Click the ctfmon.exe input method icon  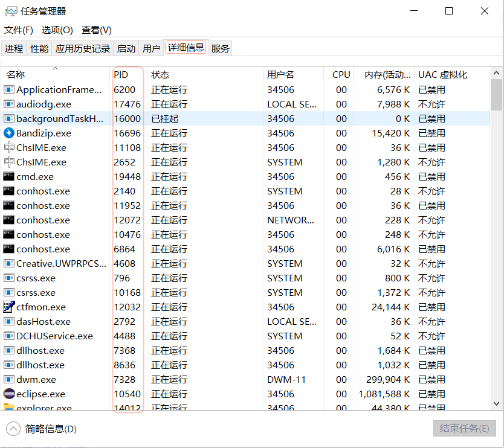(9, 307)
